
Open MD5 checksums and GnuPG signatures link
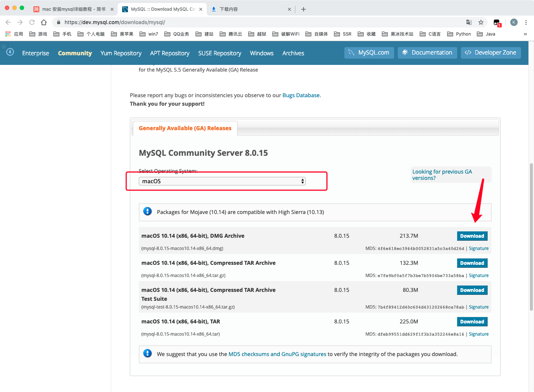[277, 354]
